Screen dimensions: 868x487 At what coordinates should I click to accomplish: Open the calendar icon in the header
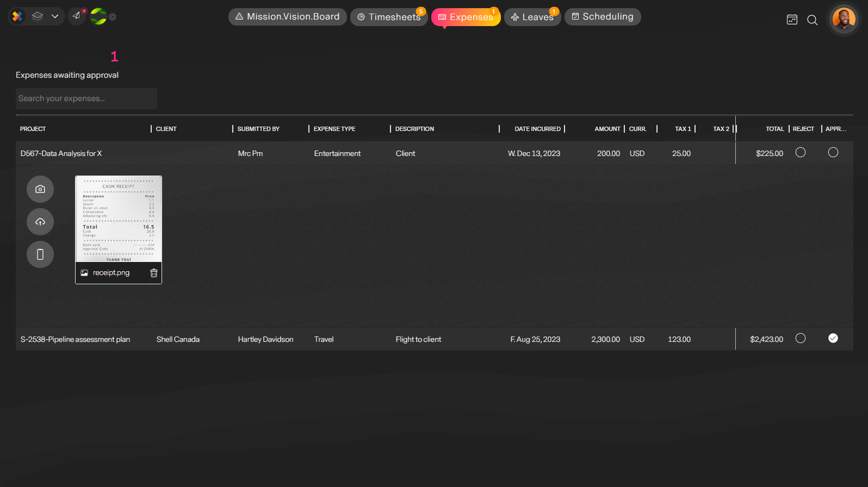coord(792,20)
